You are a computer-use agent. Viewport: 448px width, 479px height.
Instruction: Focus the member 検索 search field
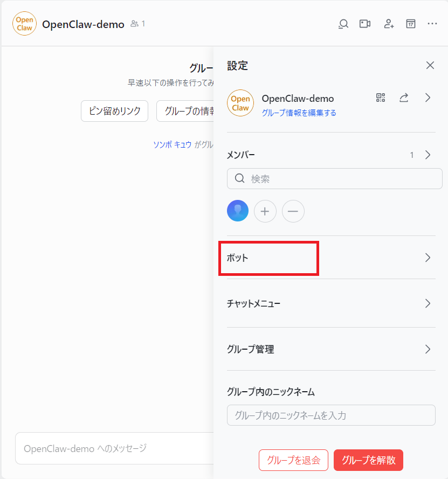[x=335, y=179]
